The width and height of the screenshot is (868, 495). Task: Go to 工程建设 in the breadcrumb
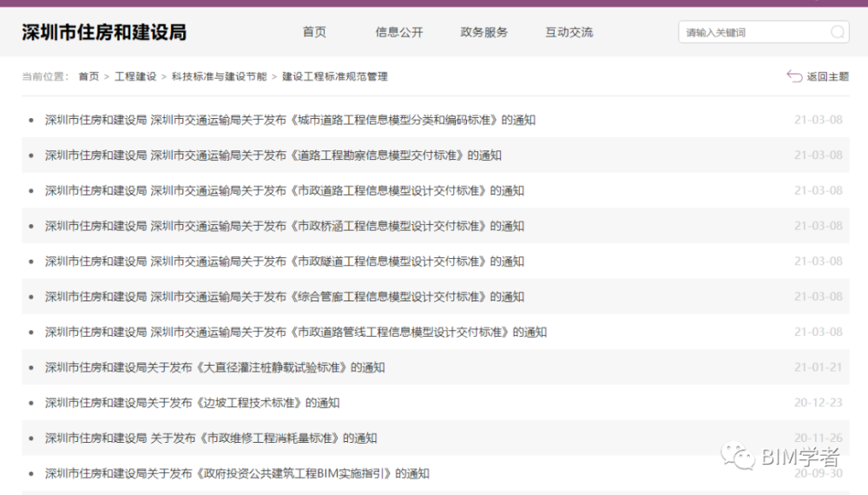coord(135,76)
